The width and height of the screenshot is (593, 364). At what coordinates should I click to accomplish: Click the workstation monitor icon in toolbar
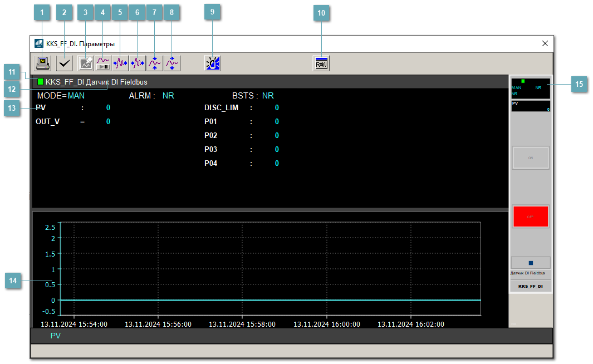pos(42,63)
